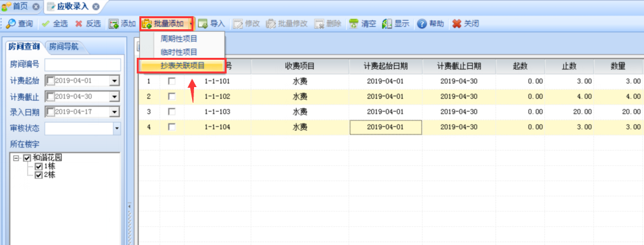Click the 起数 column header
Image resolution: width=644 pixels, height=245 pixels.
coord(520,66)
